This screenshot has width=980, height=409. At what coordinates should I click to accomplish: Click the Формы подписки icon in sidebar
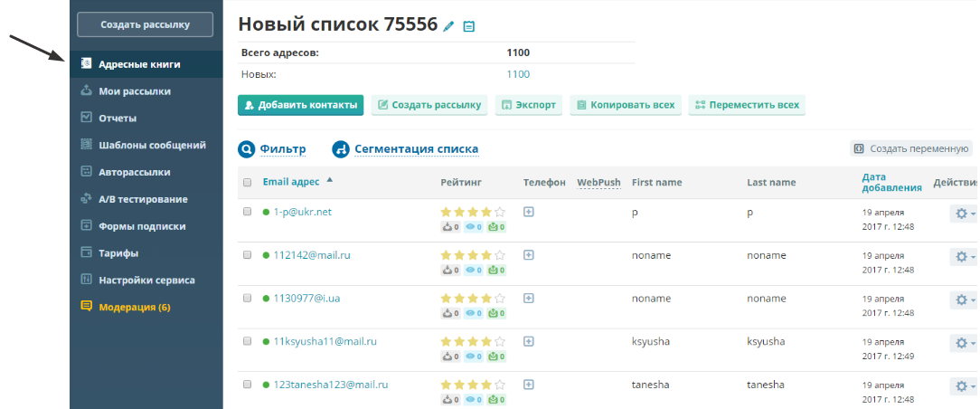click(x=86, y=225)
